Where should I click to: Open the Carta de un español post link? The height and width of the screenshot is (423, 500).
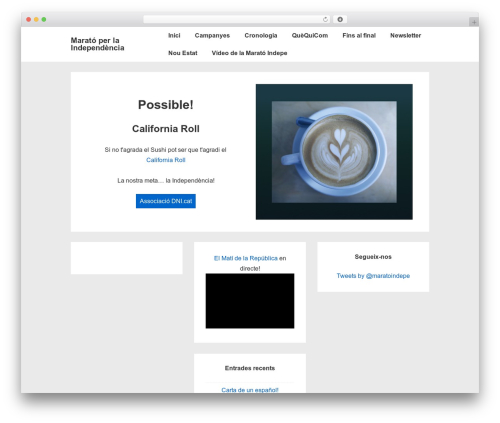pyautogui.click(x=250, y=390)
